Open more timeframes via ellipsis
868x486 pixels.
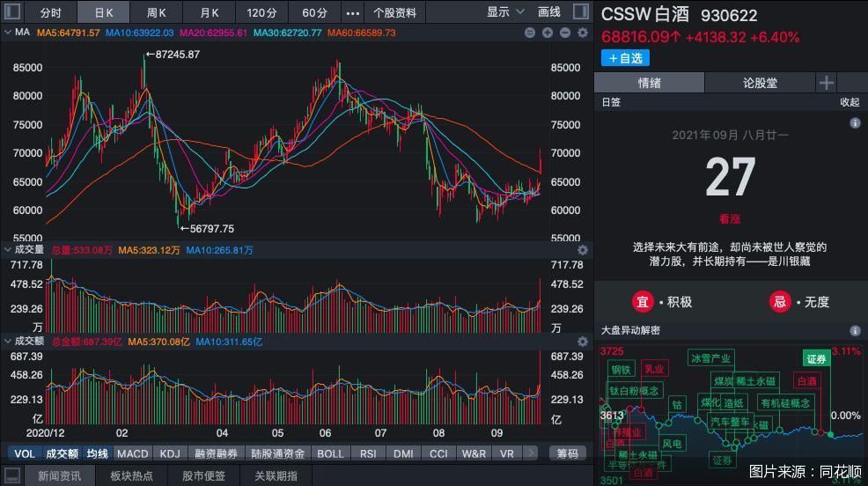[x=353, y=12]
